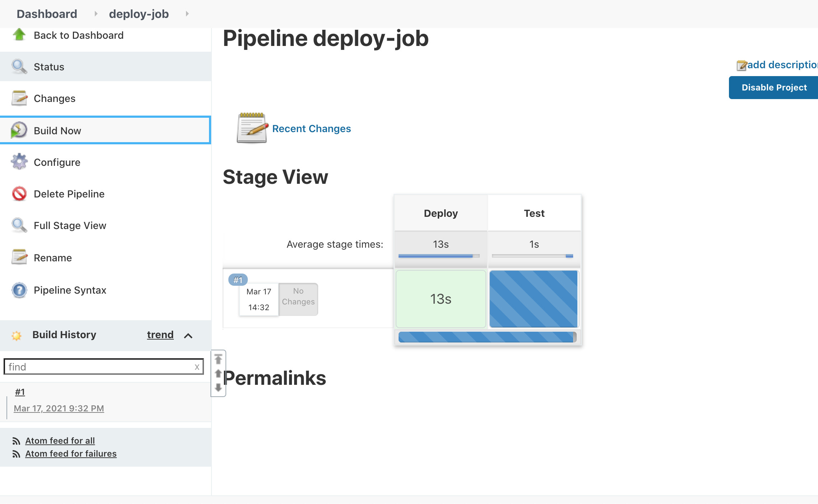The image size is (818, 504).
Task: Open Full Stage View from the sidebar
Action: coord(70,225)
